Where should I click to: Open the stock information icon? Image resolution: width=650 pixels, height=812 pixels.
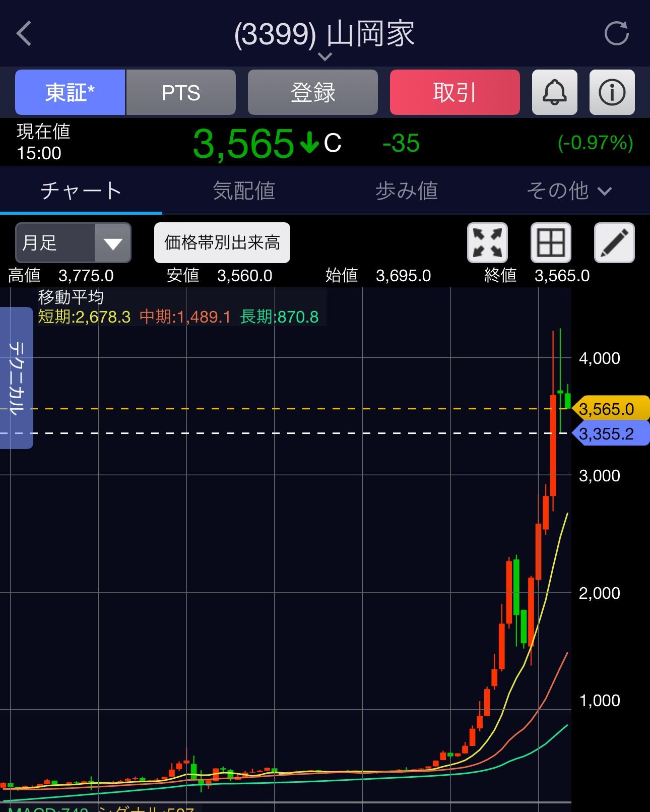point(612,92)
